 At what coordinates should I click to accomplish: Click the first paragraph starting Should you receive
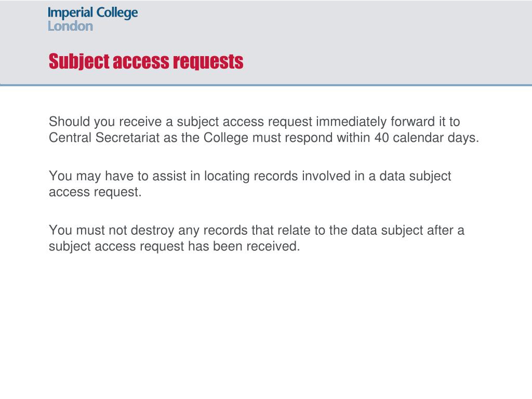263,129
